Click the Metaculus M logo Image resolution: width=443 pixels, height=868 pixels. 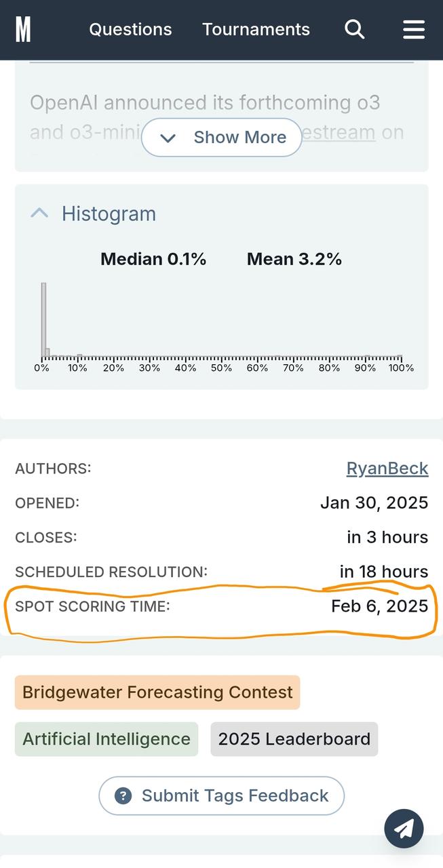[x=23, y=29]
